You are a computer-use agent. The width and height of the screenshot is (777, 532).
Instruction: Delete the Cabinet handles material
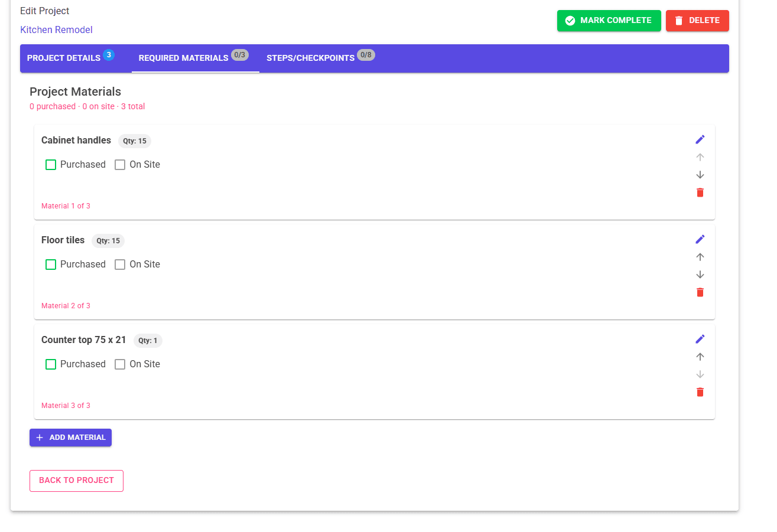click(700, 192)
